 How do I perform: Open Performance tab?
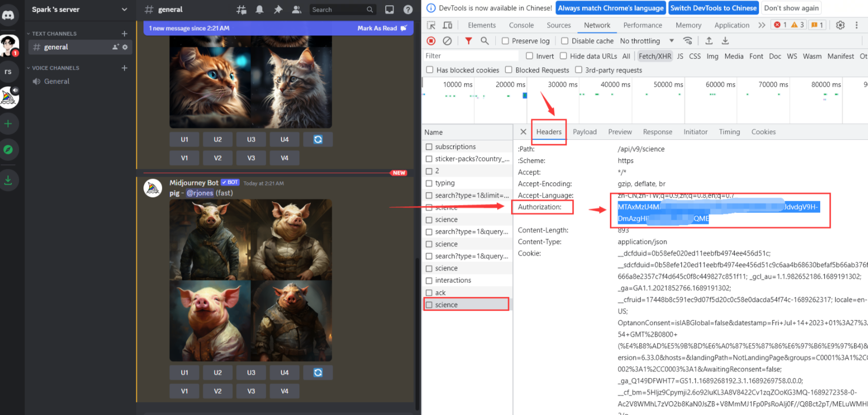[x=643, y=25]
